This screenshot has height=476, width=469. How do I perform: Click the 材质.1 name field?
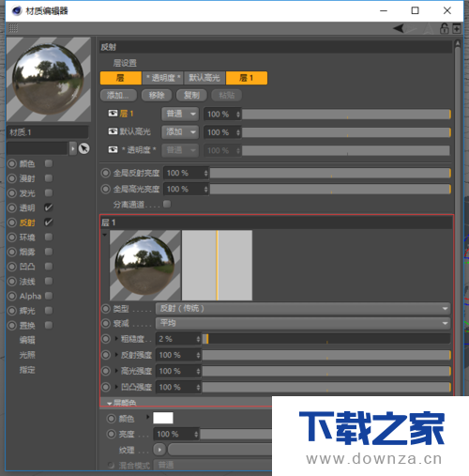[x=48, y=132]
